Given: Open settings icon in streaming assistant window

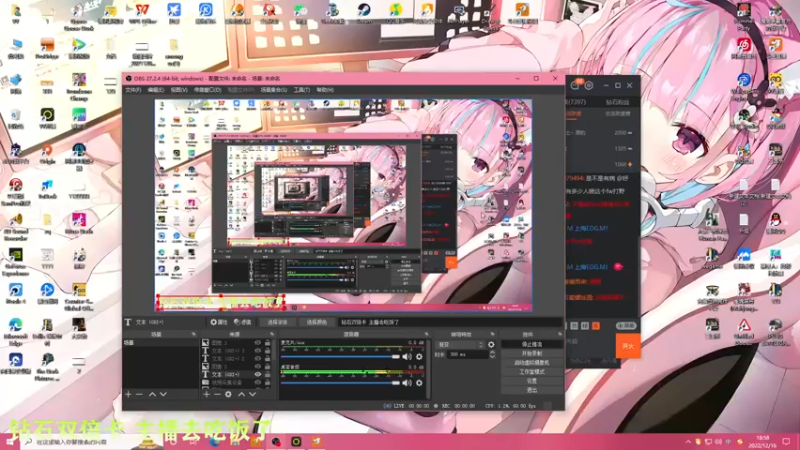Looking at the screenshot, I should tap(589, 86).
